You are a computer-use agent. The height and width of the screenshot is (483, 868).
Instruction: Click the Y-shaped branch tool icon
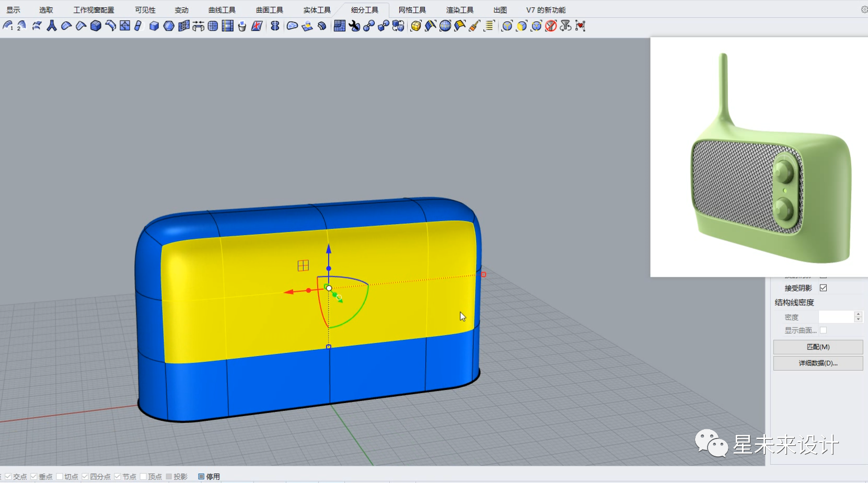pyautogui.click(x=52, y=26)
